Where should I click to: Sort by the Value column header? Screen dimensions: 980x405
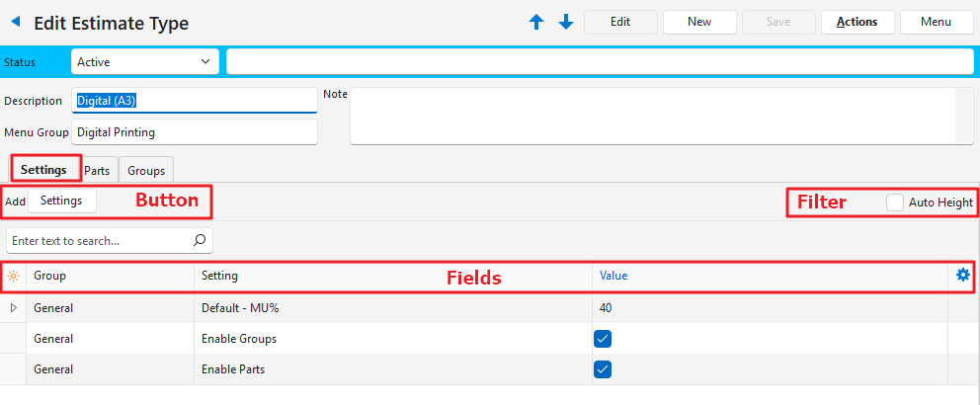pos(613,277)
